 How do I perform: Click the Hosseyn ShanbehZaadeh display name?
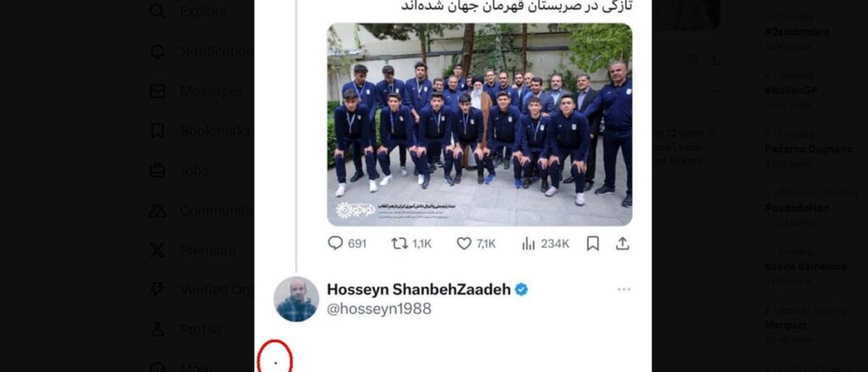pyautogui.click(x=419, y=289)
